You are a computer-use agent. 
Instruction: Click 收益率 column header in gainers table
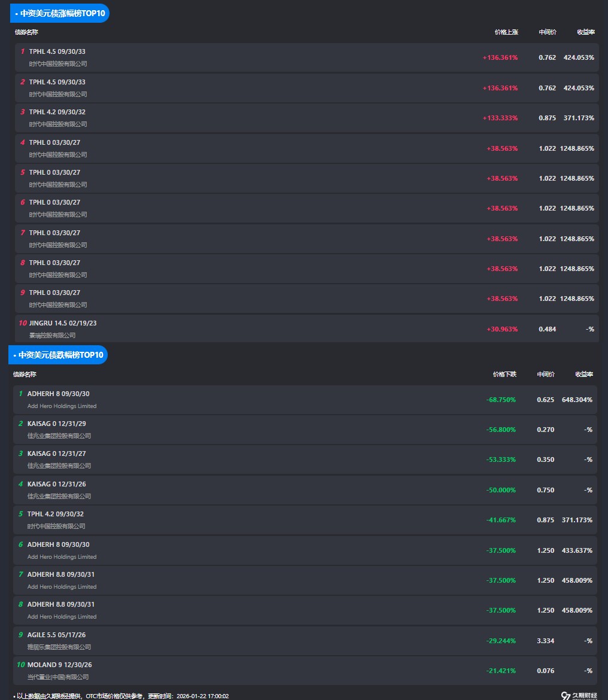[585, 32]
